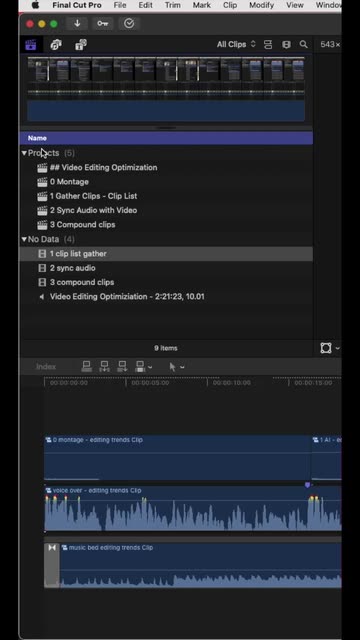Select the '1 clip list gather' clip

pos(166,253)
